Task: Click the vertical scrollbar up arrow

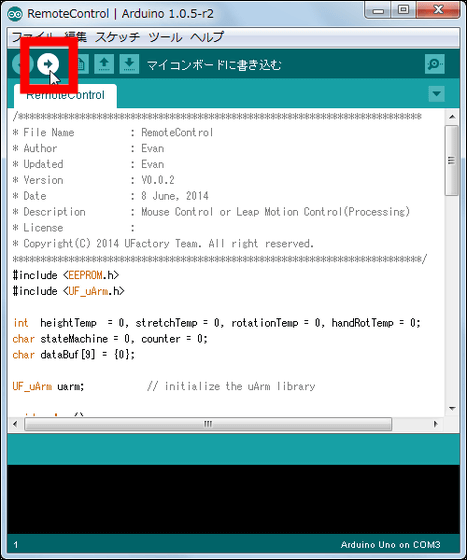Action: click(452, 117)
